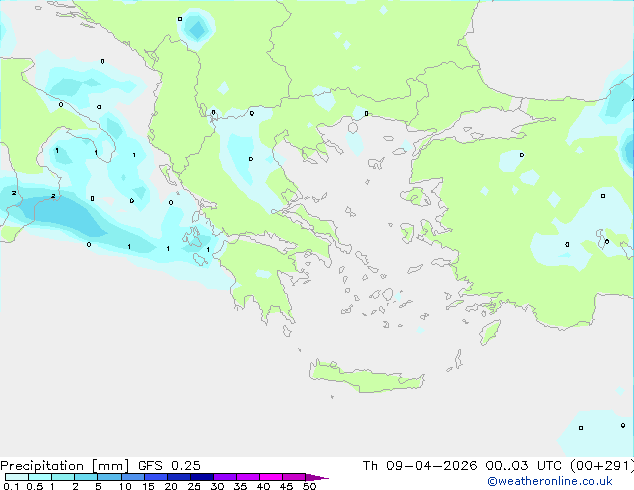The width and height of the screenshot is (634, 490).
Task: Pick the 30–35 mm legend swatch
Action: pos(224,477)
